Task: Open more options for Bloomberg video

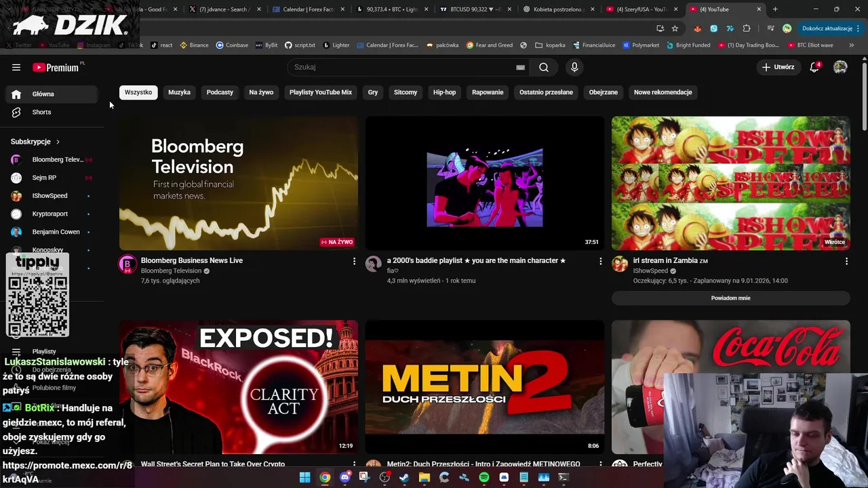Action: point(354,261)
